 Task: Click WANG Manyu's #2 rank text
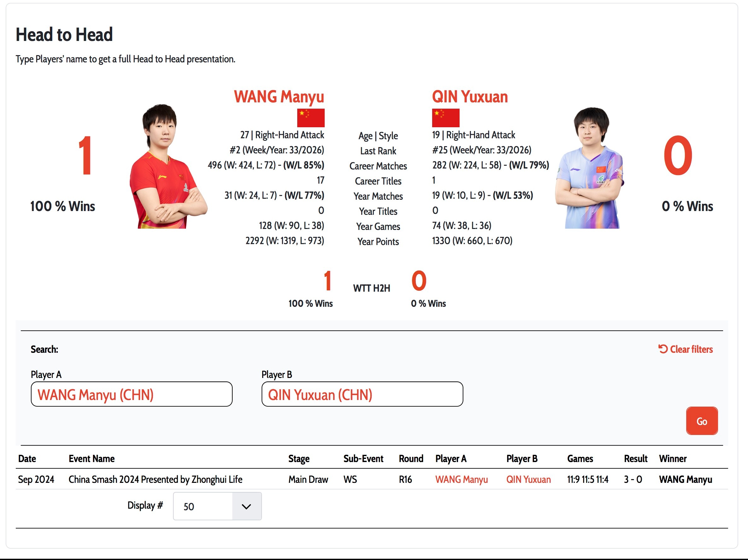point(277,150)
